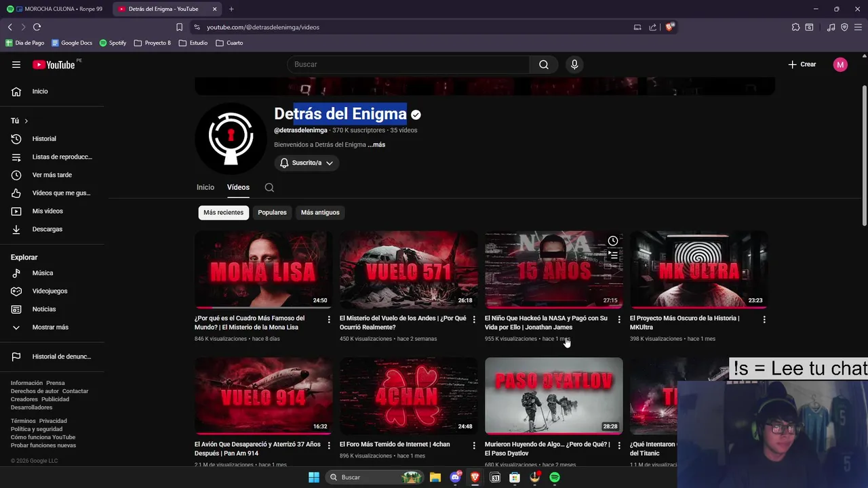The width and height of the screenshot is (868, 488).
Task: Click the verified badge next to channel name
Action: click(x=416, y=115)
